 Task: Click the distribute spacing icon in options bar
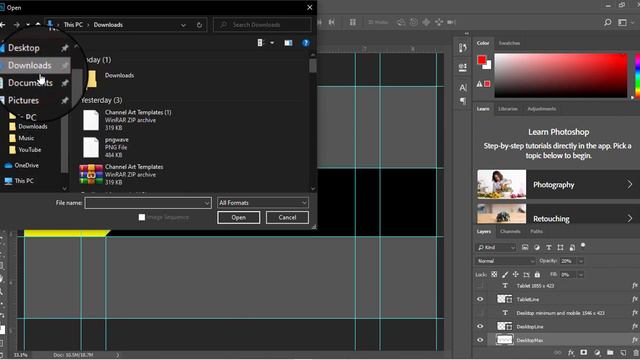(x=353, y=22)
